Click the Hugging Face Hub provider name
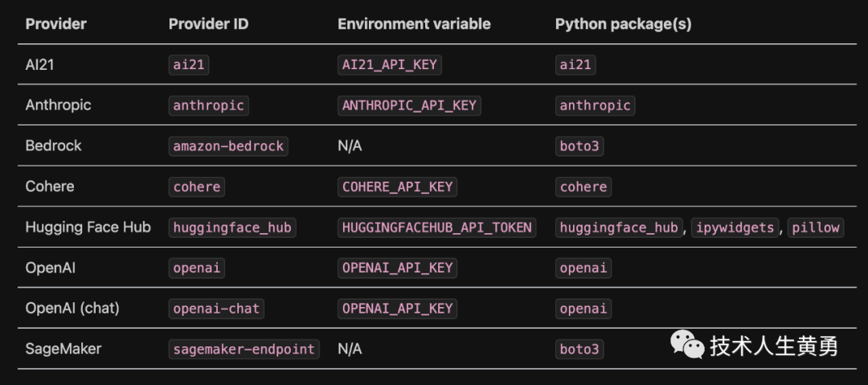The width and height of the screenshot is (868, 385). [88, 227]
